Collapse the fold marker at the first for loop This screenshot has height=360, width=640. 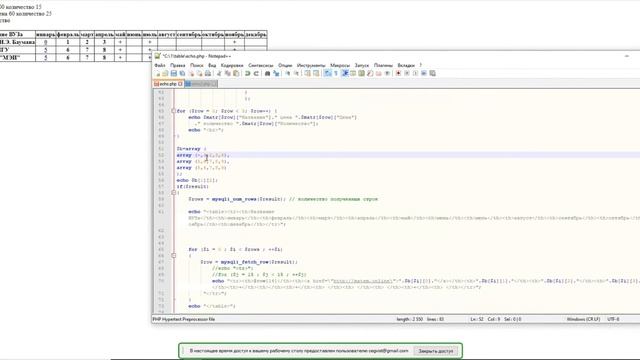coord(173,111)
